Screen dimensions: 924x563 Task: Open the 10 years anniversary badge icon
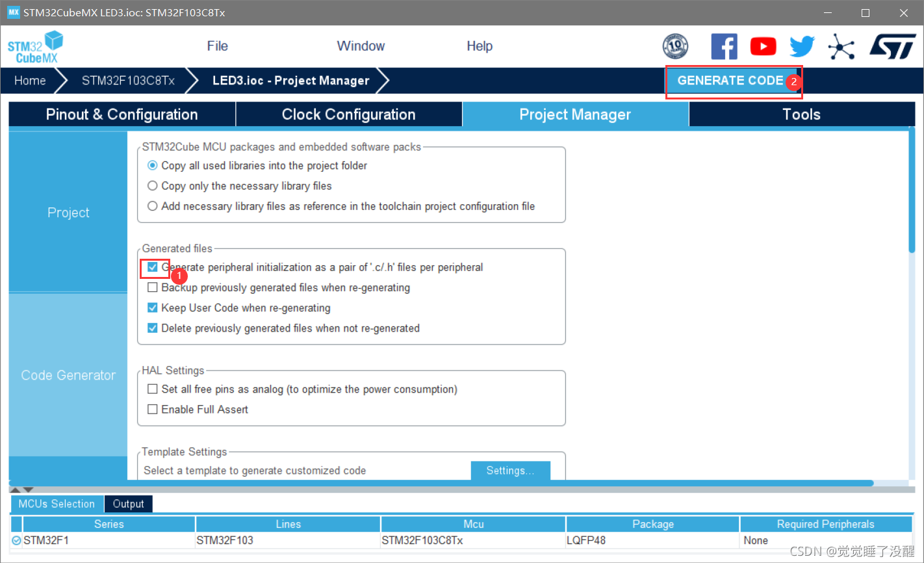(675, 46)
